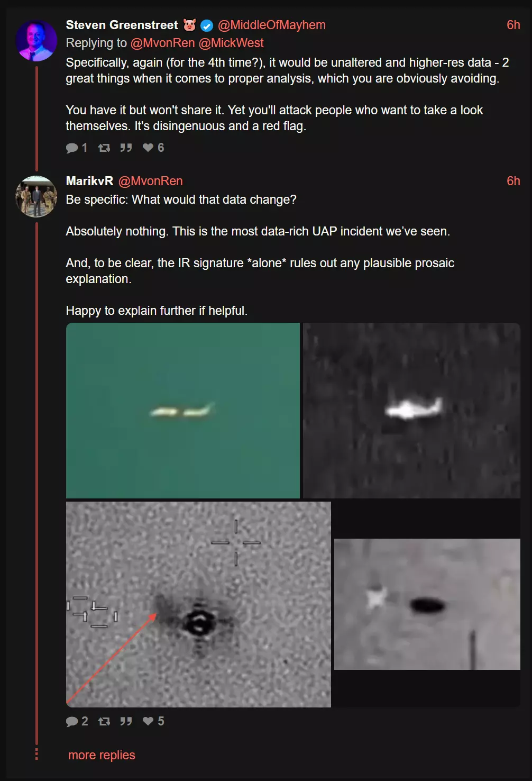Open the @MiddleOfMayhem handle link

tap(272, 25)
